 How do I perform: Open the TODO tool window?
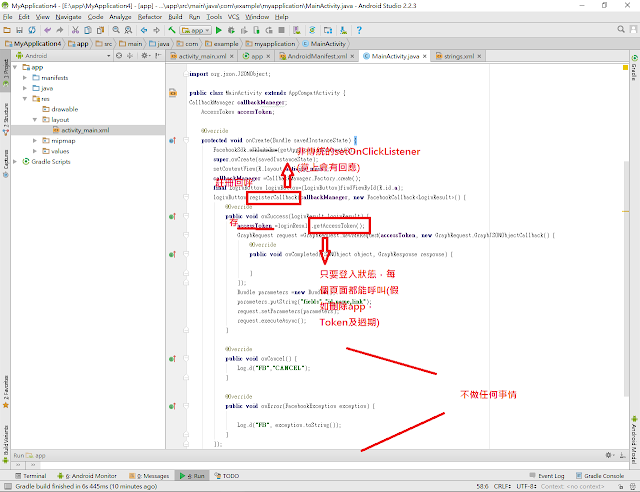click(x=227, y=476)
